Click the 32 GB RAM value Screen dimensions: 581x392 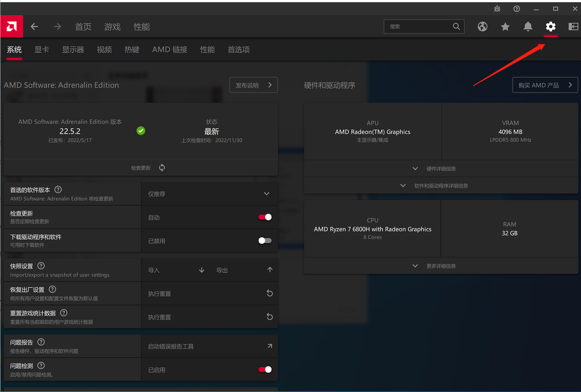pyautogui.click(x=510, y=233)
